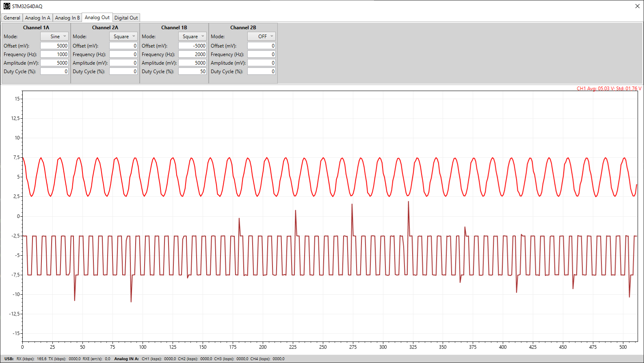Click Channel 1A Amplitude field with 5000
The image size is (644, 363).
point(54,63)
